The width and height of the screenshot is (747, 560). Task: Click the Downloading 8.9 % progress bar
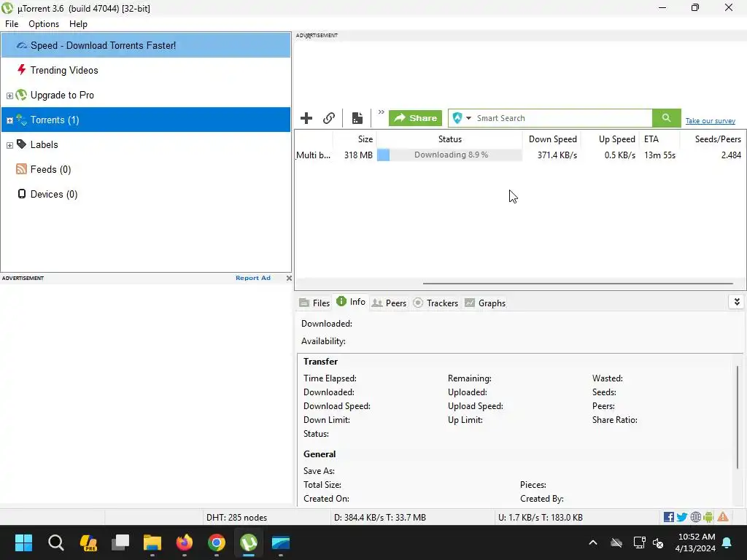pos(449,155)
